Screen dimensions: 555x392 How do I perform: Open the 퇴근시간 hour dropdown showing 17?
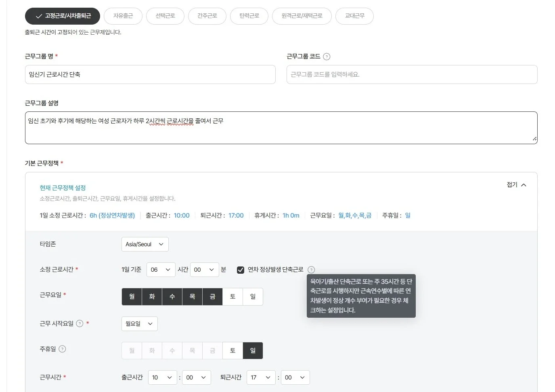point(261,377)
